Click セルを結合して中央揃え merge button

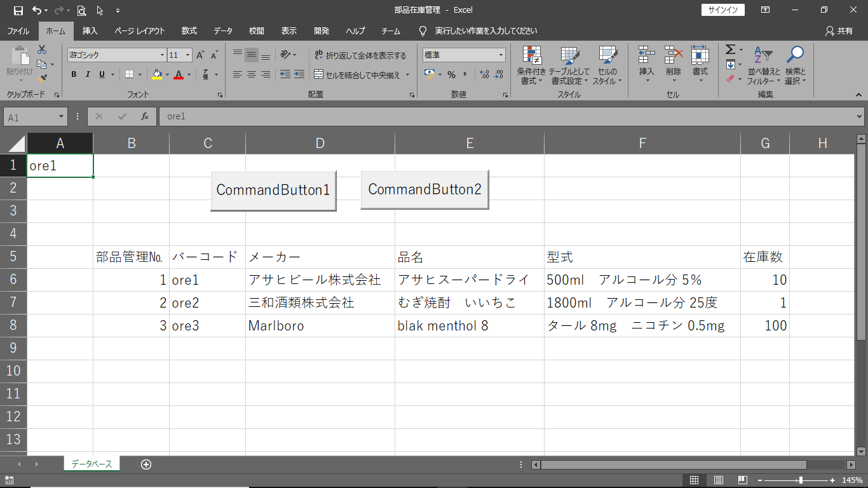pos(357,75)
